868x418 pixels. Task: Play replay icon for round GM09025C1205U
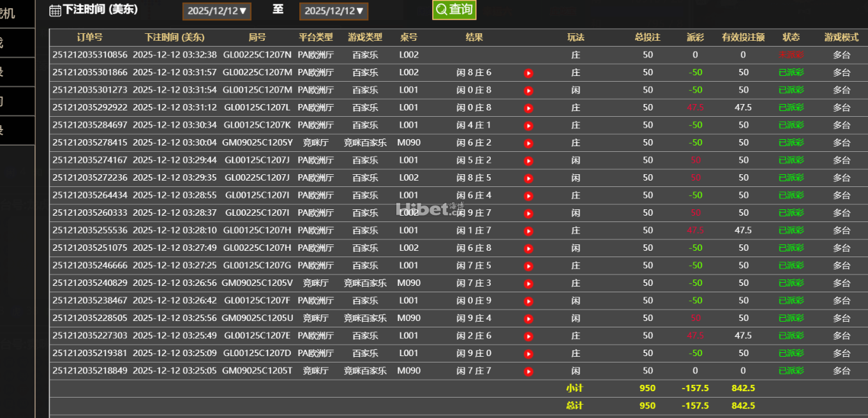tap(528, 319)
